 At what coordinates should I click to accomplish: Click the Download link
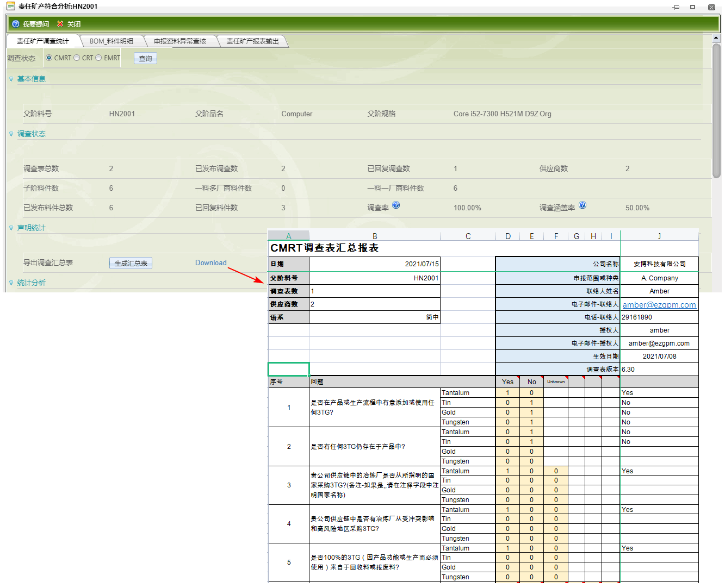coord(211,262)
